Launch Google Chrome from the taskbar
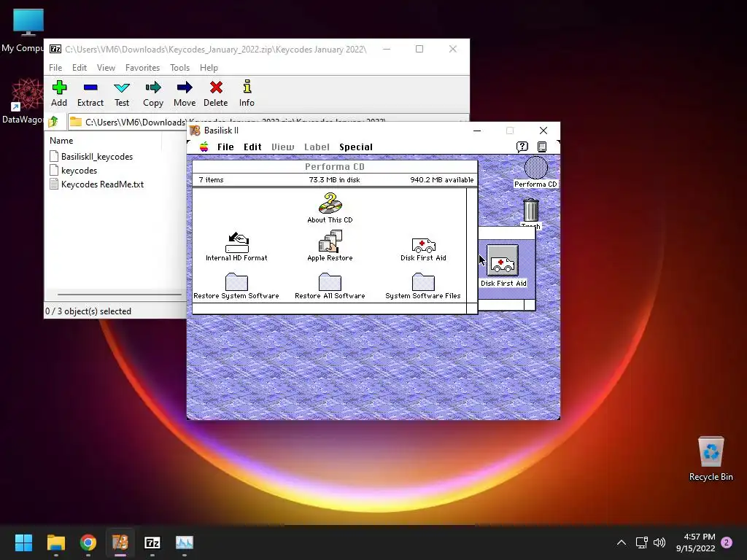747x560 pixels. tap(88, 542)
